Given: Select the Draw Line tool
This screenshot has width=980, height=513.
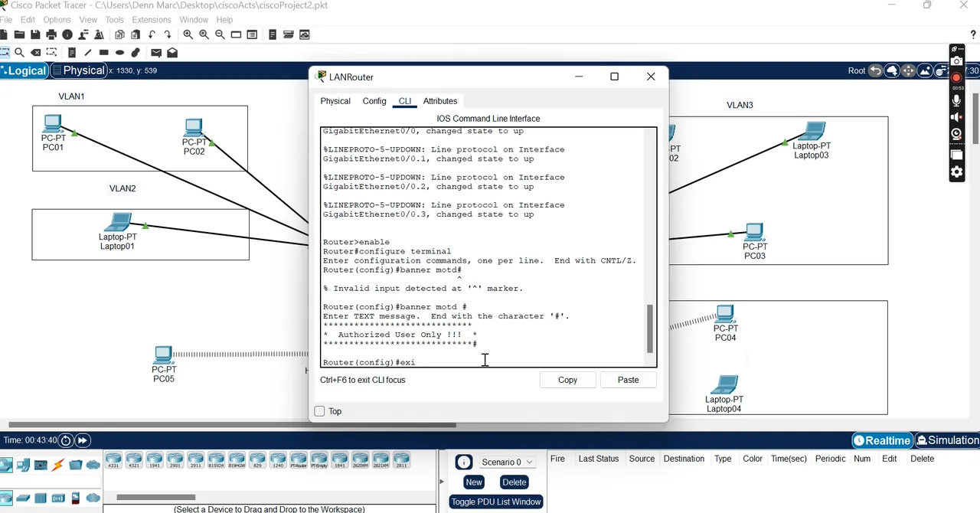Looking at the screenshot, I should pos(88,53).
